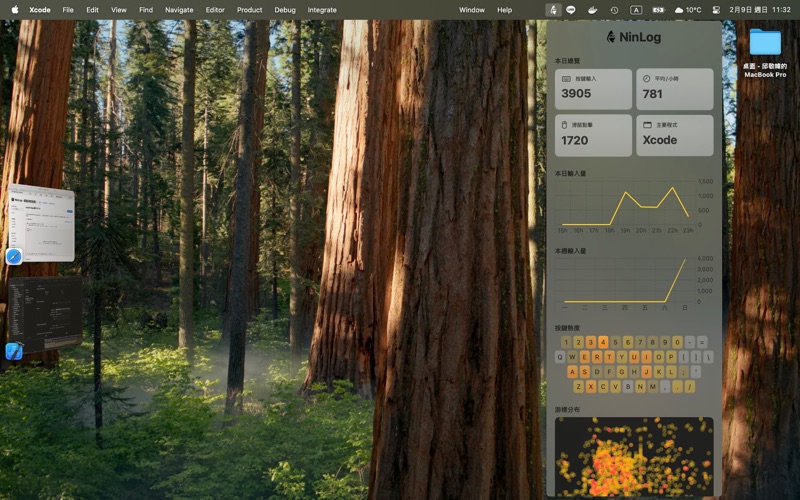The image size is (800, 500).
Task: Click the Q key in the heat keyboard
Action: (560, 357)
